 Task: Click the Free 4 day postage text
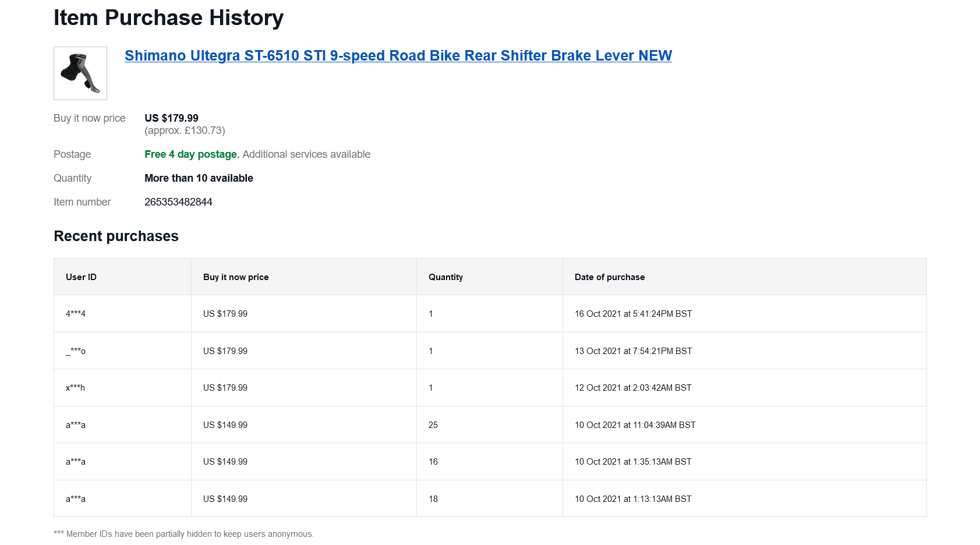point(190,154)
